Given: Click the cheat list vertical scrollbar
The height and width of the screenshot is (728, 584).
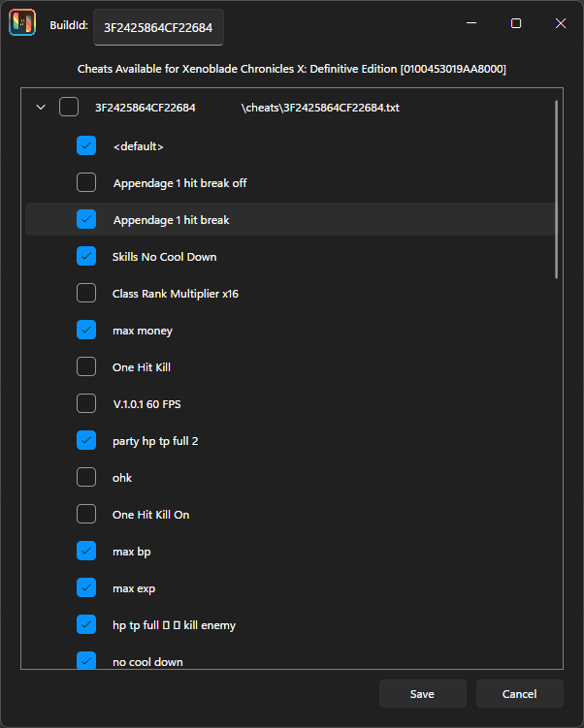Looking at the screenshot, I should (556, 189).
